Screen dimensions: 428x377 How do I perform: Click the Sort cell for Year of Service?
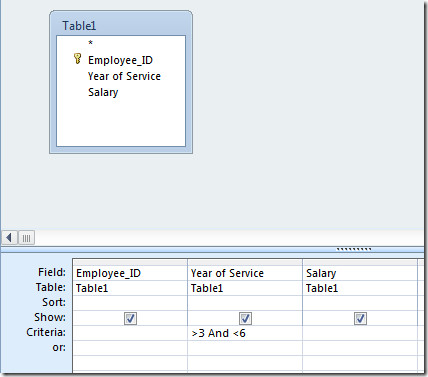pyautogui.click(x=245, y=303)
